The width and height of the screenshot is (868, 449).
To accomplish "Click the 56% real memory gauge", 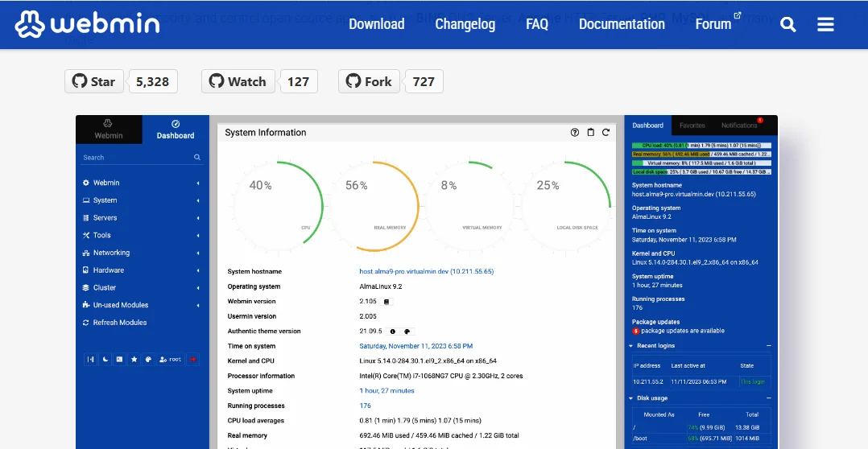I will (x=374, y=206).
